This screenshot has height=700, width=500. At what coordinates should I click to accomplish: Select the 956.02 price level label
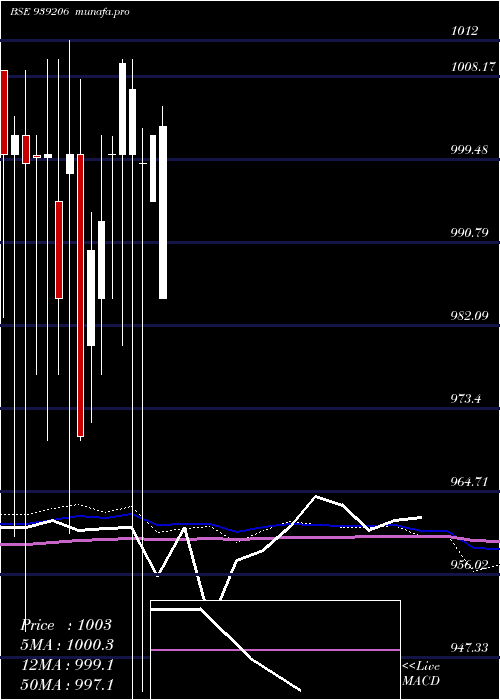click(469, 565)
